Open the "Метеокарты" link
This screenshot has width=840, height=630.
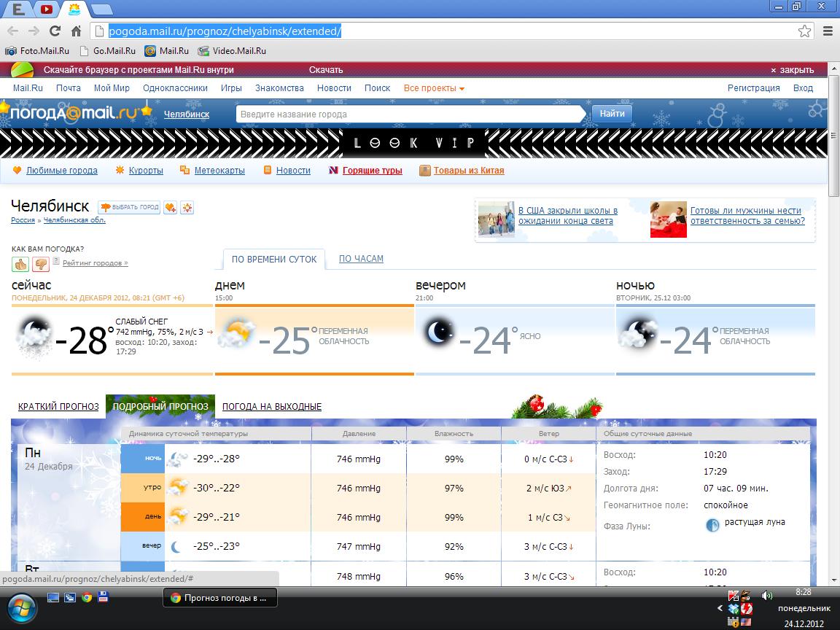[219, 171]
